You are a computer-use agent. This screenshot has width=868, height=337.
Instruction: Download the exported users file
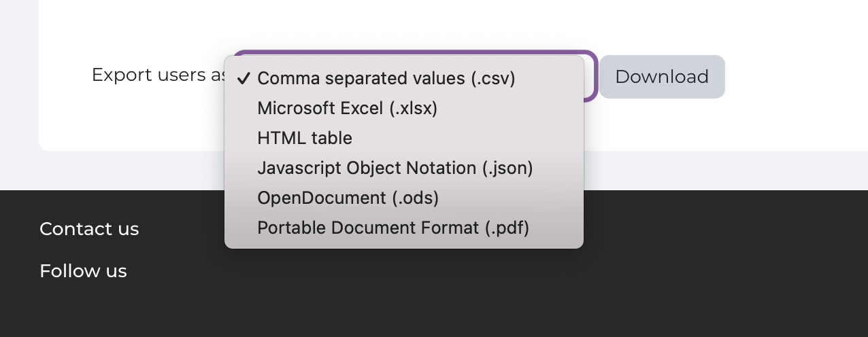(x=661, y=77)
